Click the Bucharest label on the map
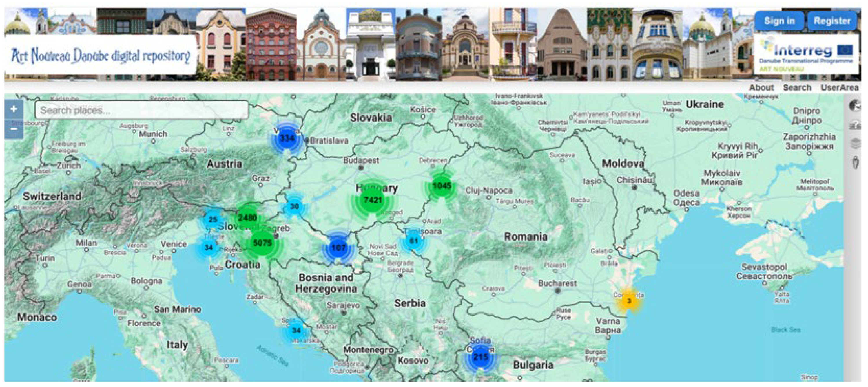 557,283
